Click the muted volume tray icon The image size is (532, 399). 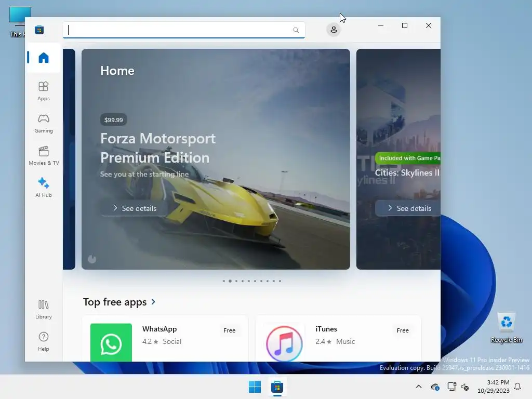tap(465, 387)
